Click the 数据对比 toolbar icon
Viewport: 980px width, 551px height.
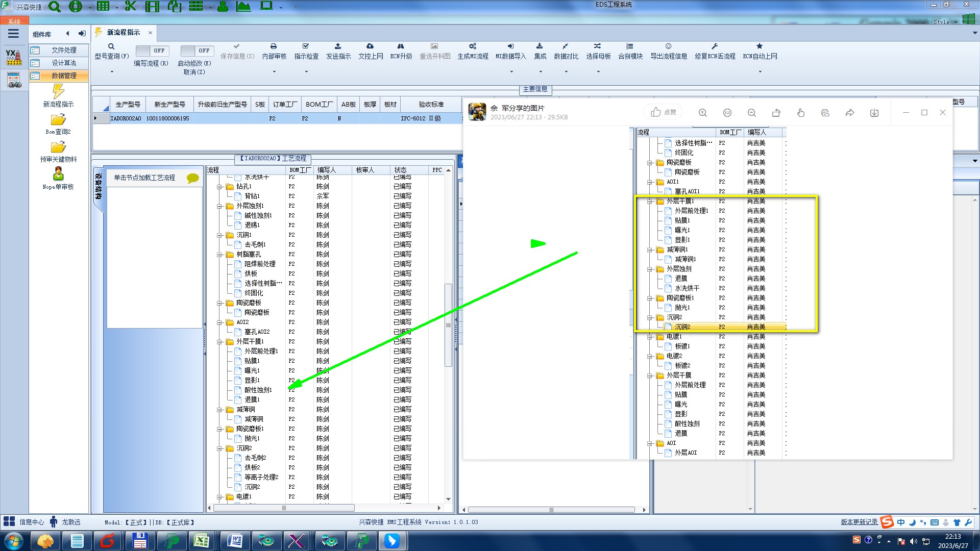pos(566,46)
